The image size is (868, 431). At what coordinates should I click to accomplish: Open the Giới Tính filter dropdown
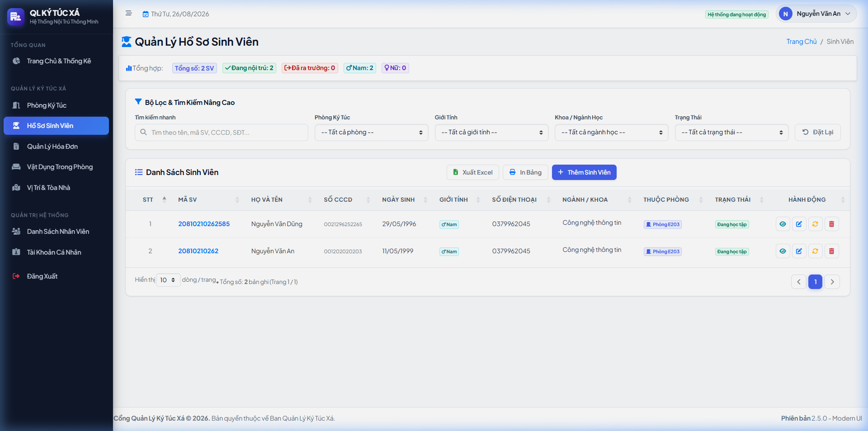(491, 133)
